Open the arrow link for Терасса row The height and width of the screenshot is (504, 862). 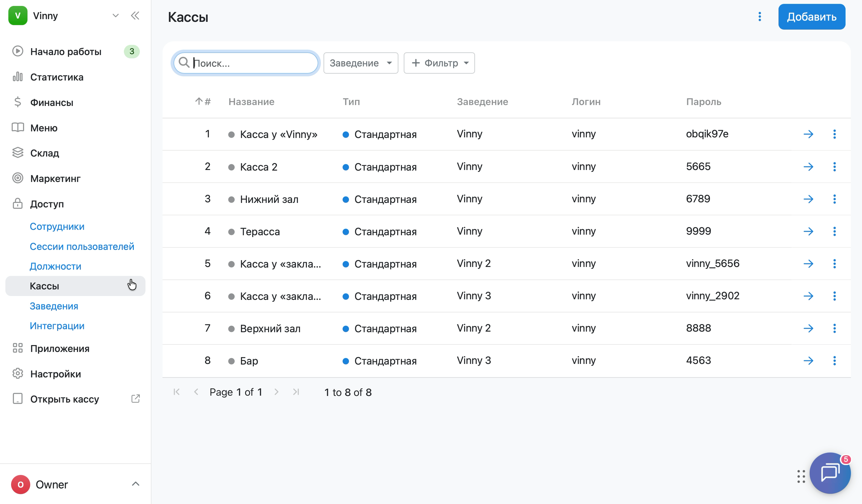coord(808,231)
